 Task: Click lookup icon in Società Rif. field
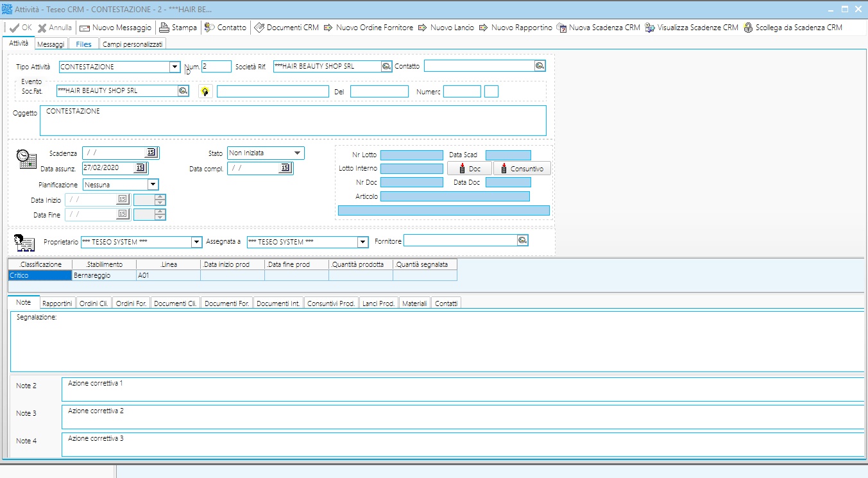click(386, 66)
